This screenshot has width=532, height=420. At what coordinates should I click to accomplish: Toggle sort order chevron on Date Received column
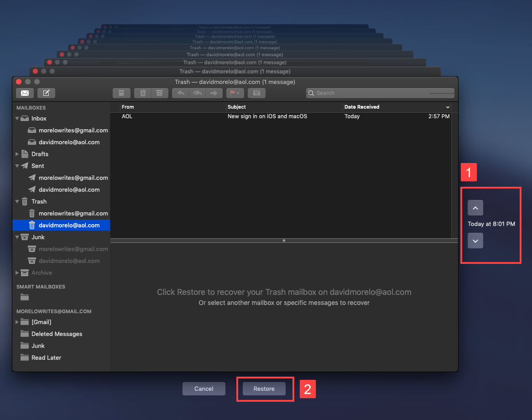pyautogui.click(x=448, y=107)
